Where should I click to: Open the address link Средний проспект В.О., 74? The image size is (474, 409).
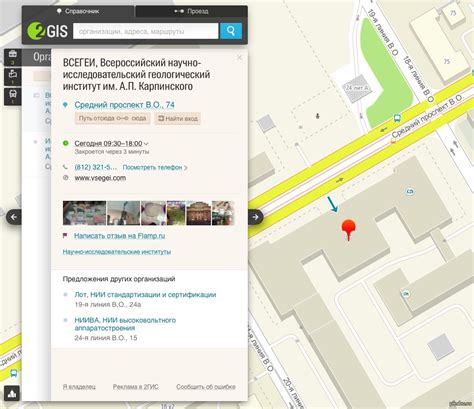tap(124, 105)
